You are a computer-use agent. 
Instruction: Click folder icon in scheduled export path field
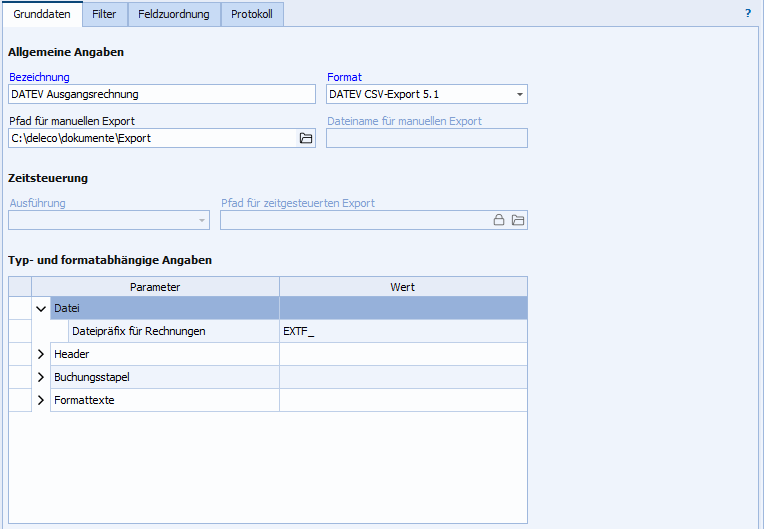tap(518, 220)
